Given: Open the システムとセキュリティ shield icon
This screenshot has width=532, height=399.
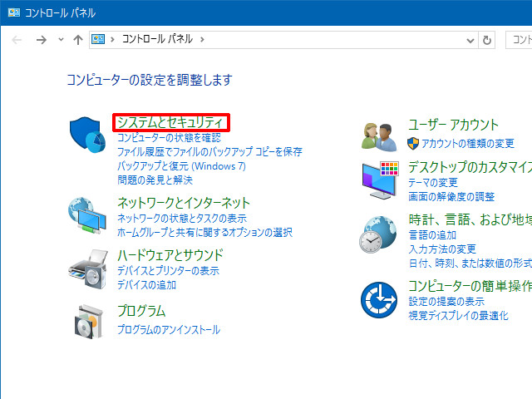Looking at the screenshot, I should pos(87,135).
